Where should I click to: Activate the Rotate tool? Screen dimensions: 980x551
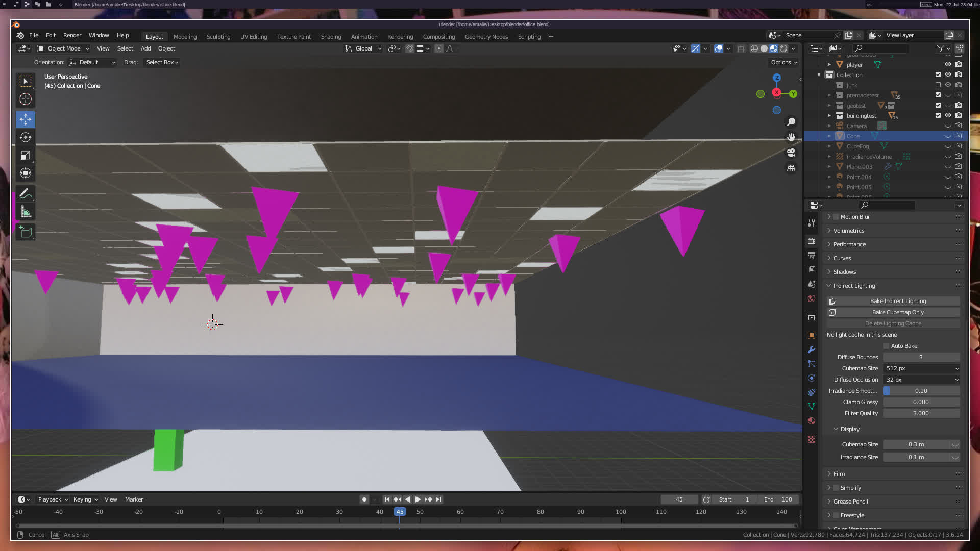[x=26, y=137]
